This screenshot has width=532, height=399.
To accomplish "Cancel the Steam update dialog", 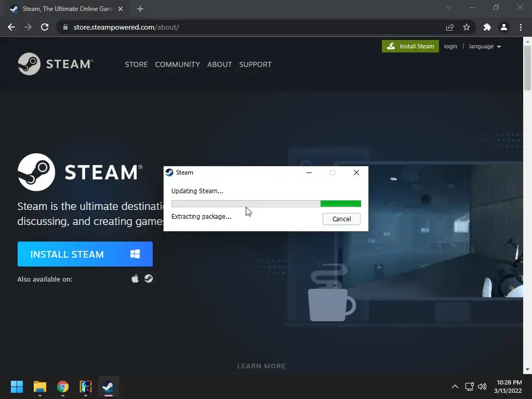I will (x=341, y=219).
